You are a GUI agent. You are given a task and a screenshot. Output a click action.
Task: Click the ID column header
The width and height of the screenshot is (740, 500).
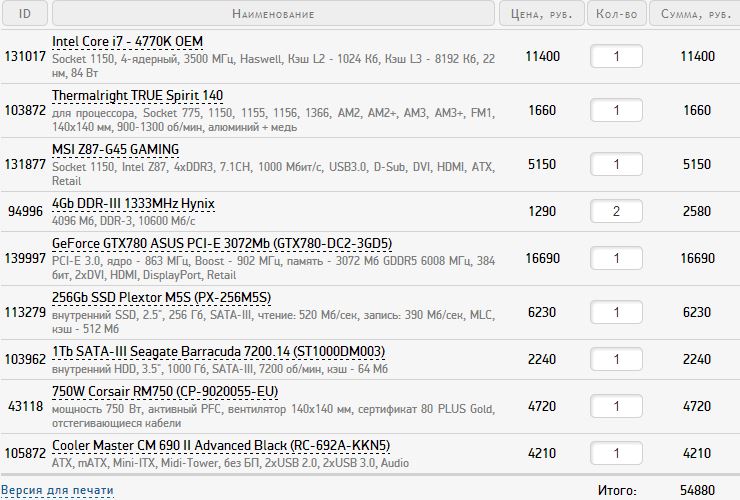coord(25,13)
